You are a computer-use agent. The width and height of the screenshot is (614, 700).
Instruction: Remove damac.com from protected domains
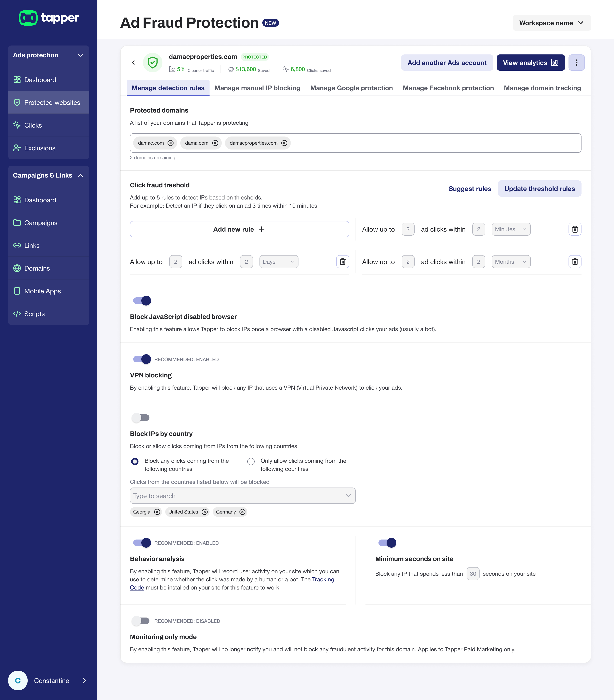point(170,143)
